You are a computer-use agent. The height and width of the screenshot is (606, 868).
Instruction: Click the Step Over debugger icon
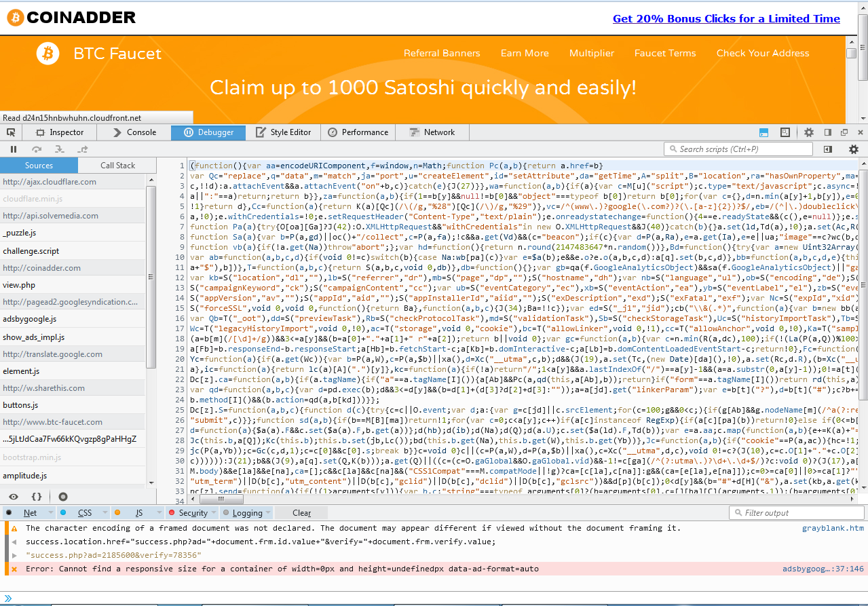pos(37,149)
